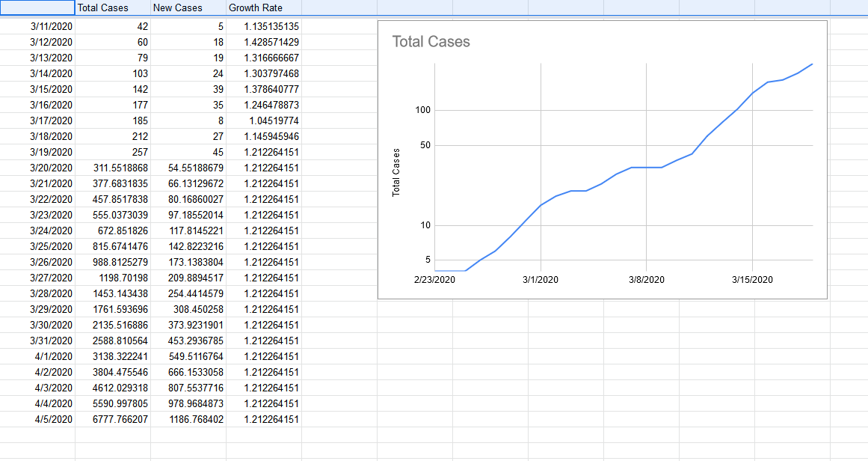The width and height of the screenshot is (868, 461).
Task: Click the Total Cases cell 311.5518868
Action: [x=113, y=168]
